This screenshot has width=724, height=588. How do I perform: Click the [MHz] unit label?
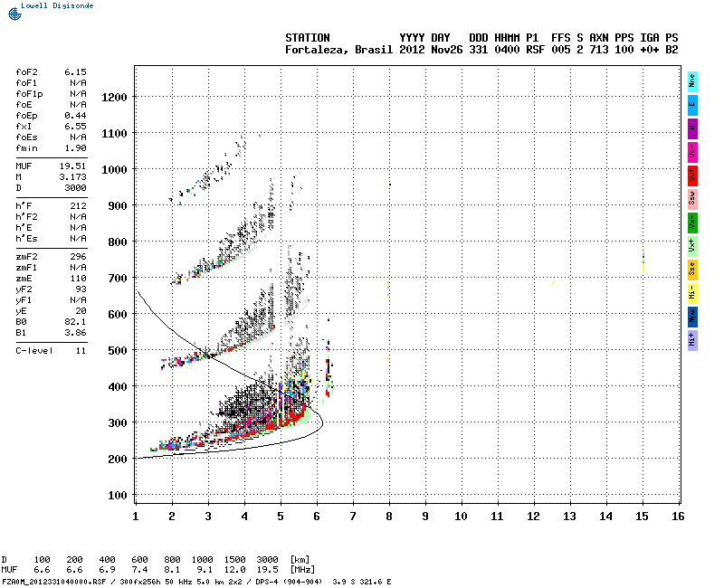coord(302,570)
